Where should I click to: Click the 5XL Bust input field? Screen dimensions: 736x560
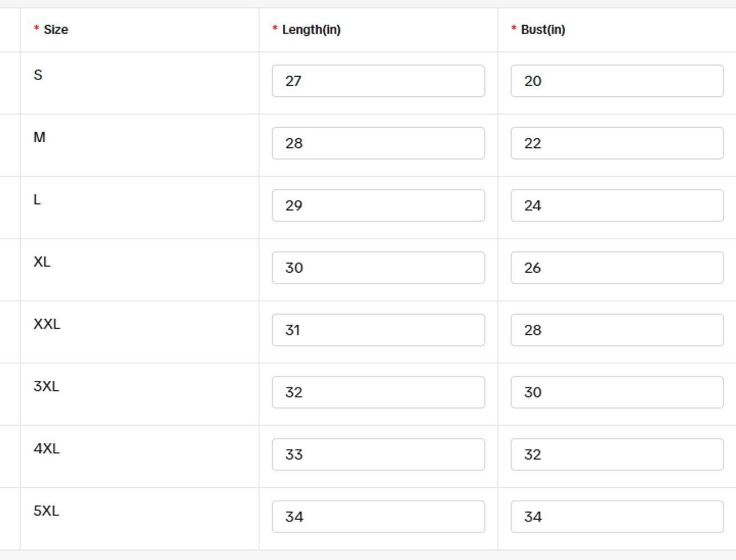617,516
